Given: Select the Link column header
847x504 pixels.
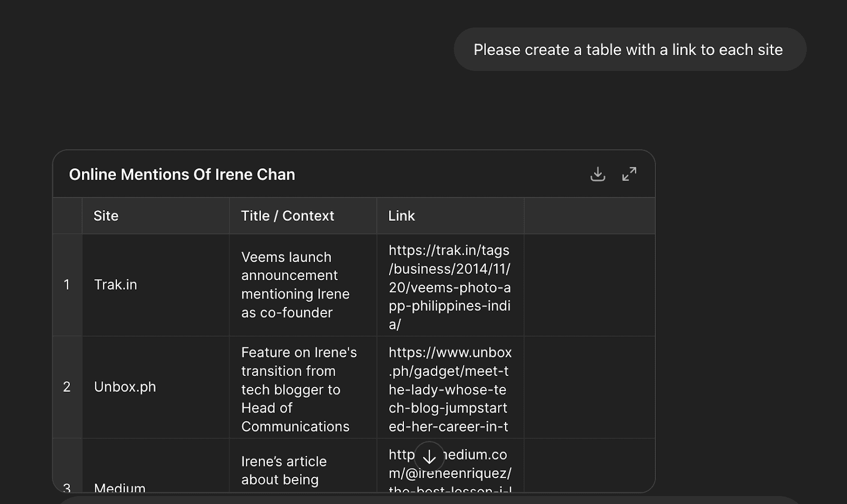Looking at the screenshot, I should click(x=450, y=216).
